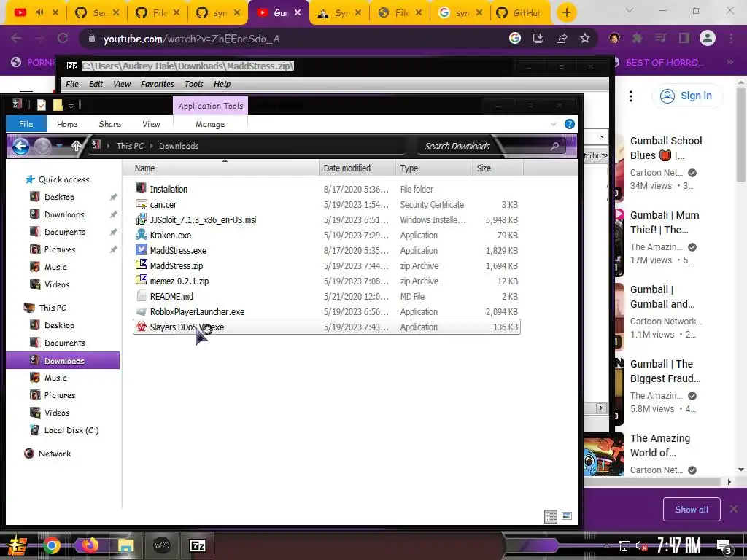The image size is (747, 560).
Task: Select the MaddStress.zip archive icon
Action: click(142, 265)
